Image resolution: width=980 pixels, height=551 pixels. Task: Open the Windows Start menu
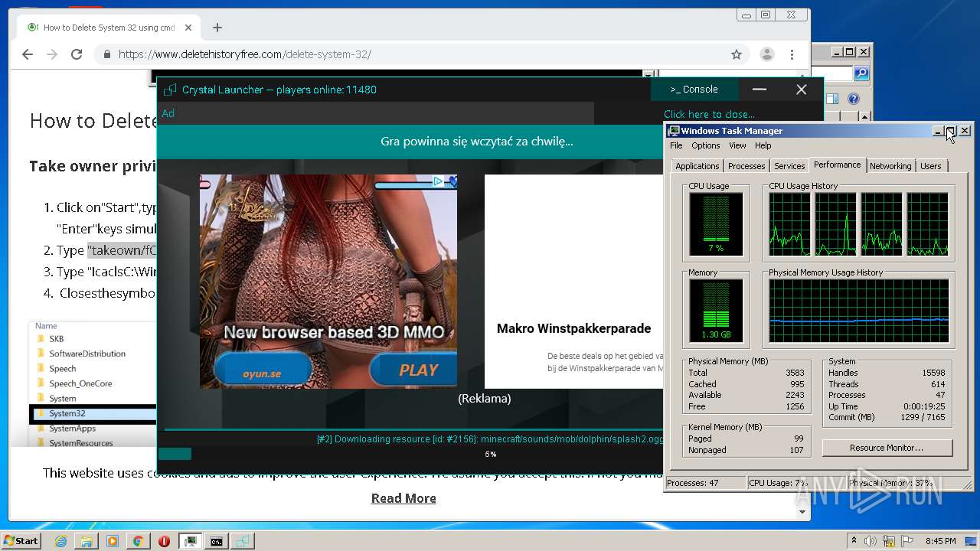[21, 540]
